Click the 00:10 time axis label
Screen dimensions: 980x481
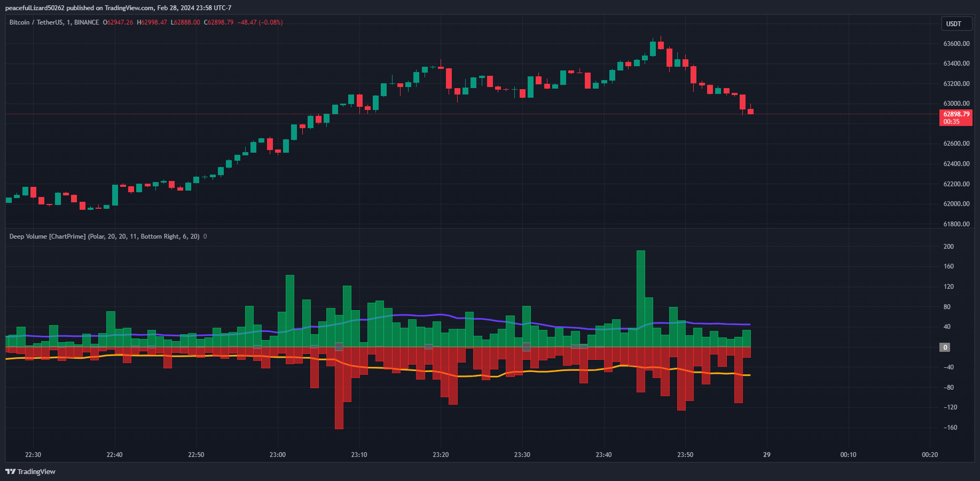848,455
